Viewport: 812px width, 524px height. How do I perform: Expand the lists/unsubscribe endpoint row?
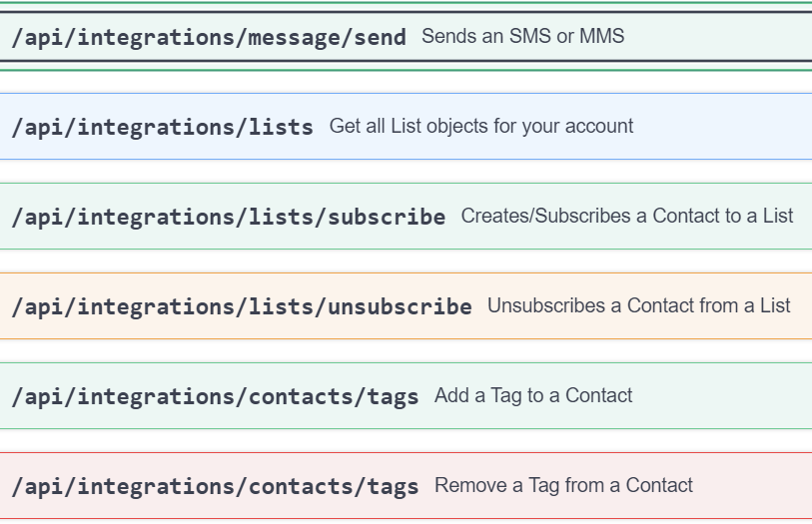tap(801, 306)
